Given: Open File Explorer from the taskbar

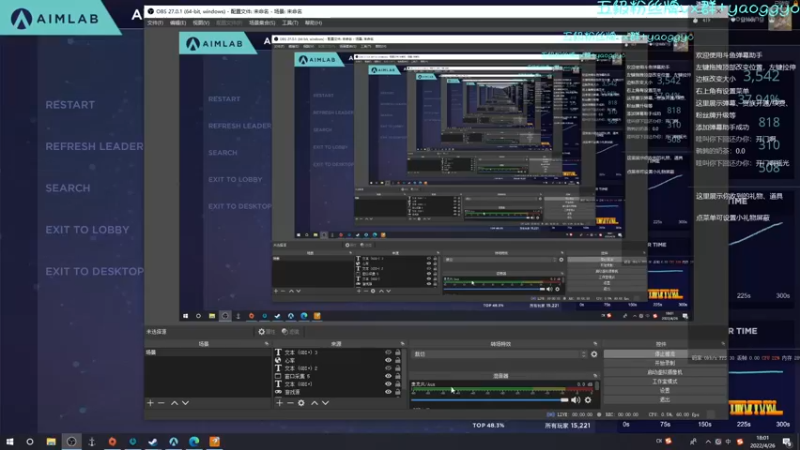Looking at the screenshot, I should 51,442.
